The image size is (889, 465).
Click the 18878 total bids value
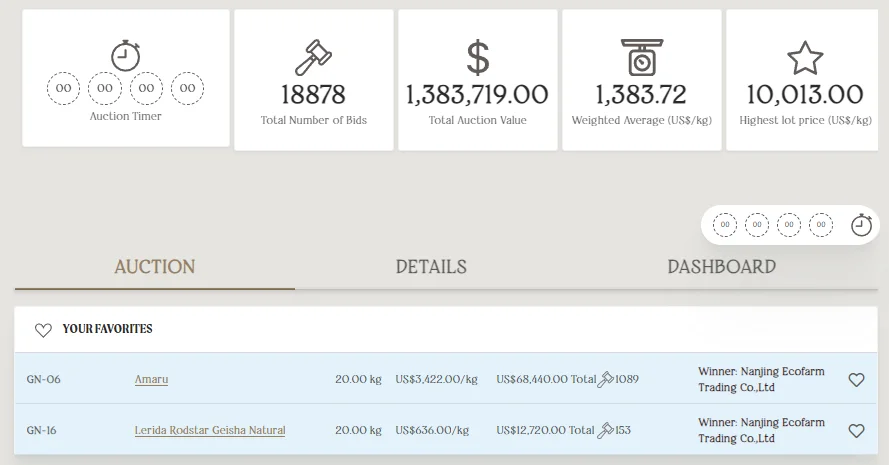[x=314, y=95]
